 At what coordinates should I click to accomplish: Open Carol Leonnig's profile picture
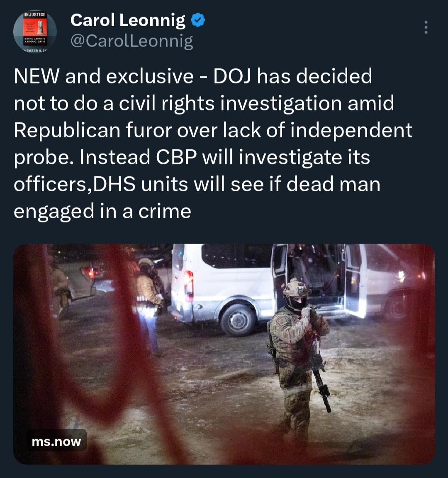pyautogui.click(x=35, y=31)
